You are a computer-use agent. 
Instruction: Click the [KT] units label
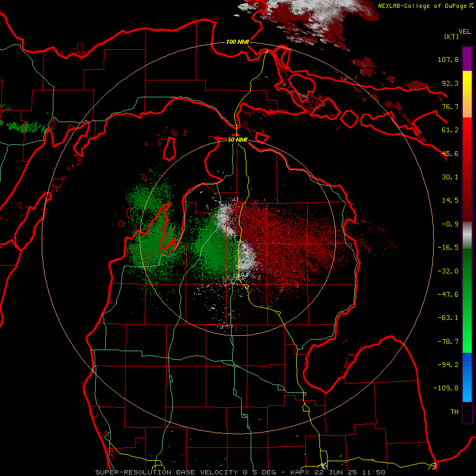(x=452, y=36)
